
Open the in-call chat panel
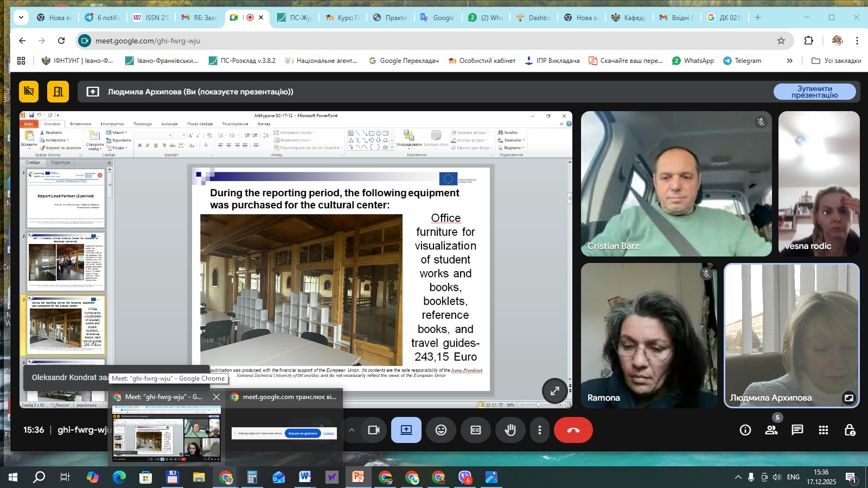[797, 430]
